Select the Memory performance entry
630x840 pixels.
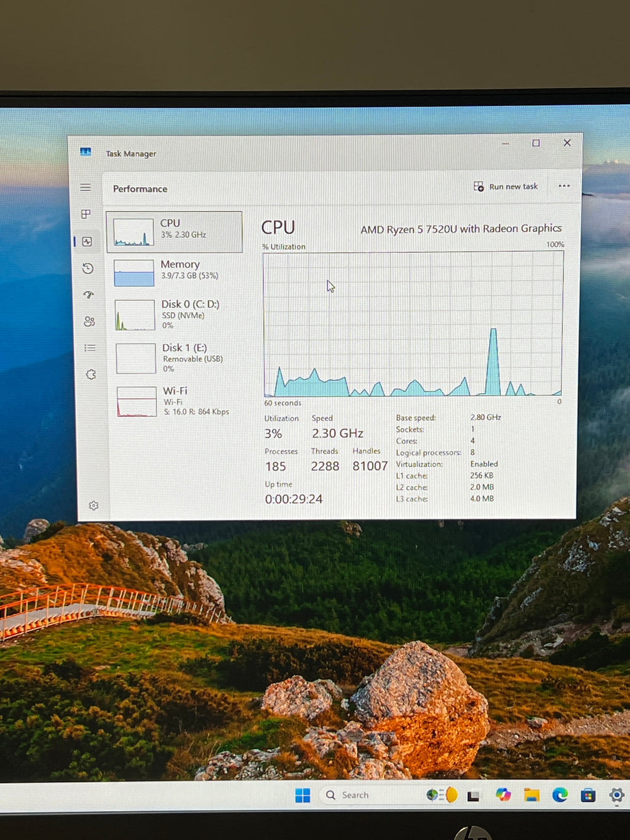click(176, 272)
